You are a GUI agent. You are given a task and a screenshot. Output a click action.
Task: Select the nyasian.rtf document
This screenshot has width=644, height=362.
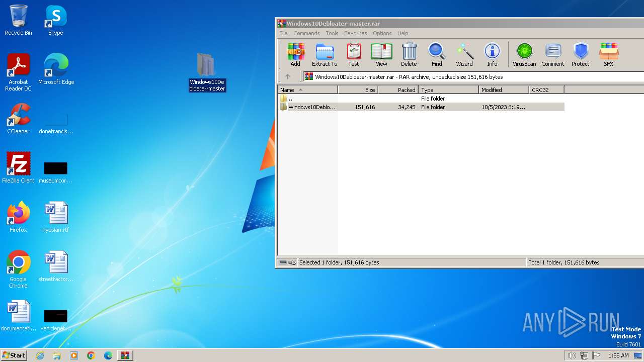click(56, 217)
